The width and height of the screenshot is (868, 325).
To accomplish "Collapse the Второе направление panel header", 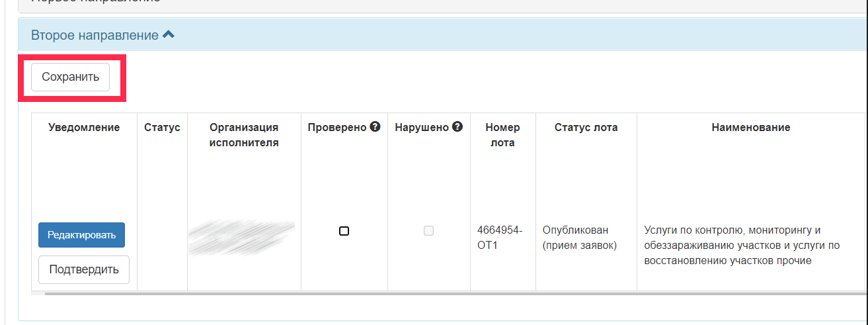I will pos(443,34).
